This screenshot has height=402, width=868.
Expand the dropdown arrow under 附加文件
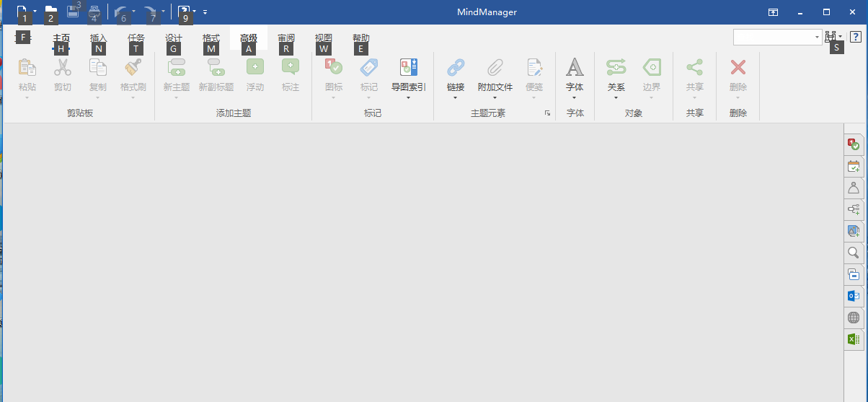pos(495,97)
